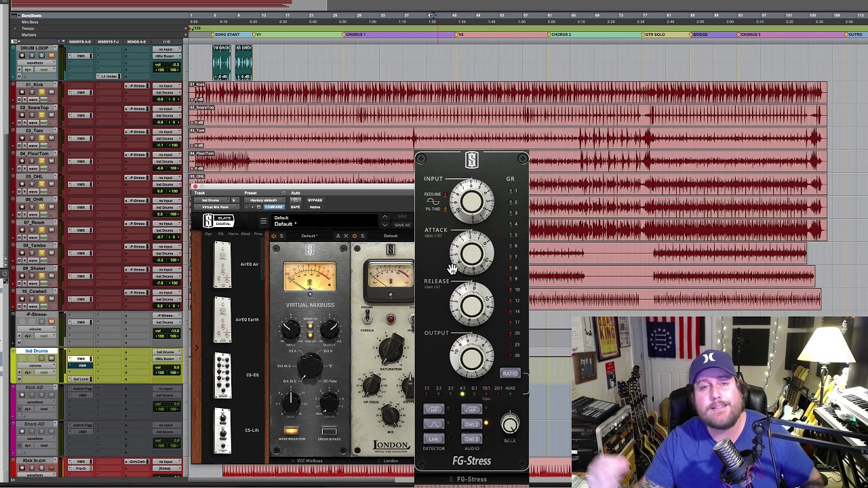This screenshot has height=488, width=868.
Task: Switch to the Dyn module tab
Action: (210, 234)
